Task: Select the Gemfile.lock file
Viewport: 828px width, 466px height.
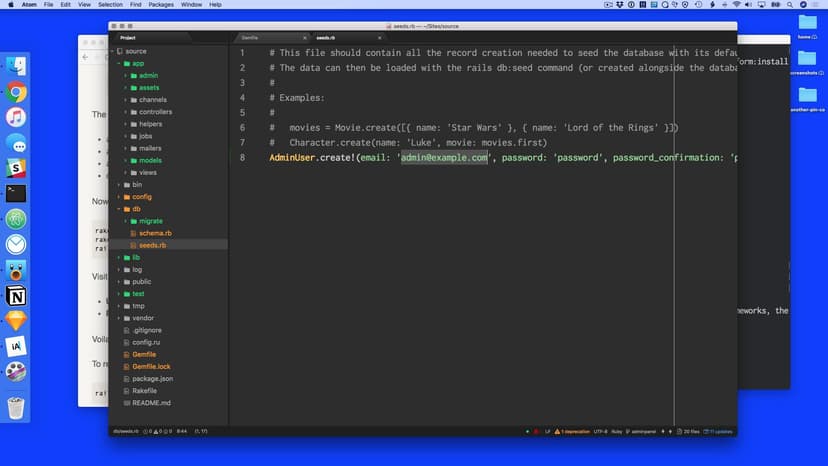Action: click(x=151, y=367)
